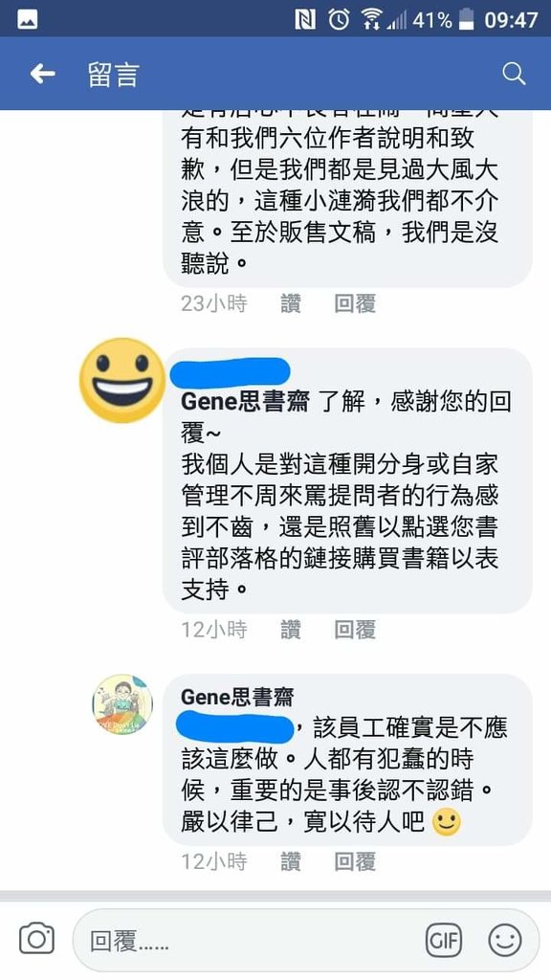Tap the picture notification icon
This screenshot has width=551, height=980.
coord(28,20)
